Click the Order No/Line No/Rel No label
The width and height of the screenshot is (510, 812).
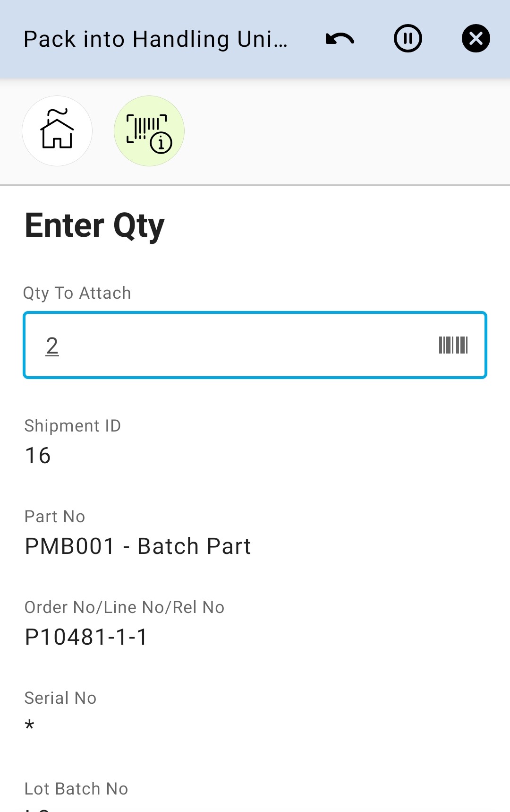pyautogui.click(x=124, y=607)
